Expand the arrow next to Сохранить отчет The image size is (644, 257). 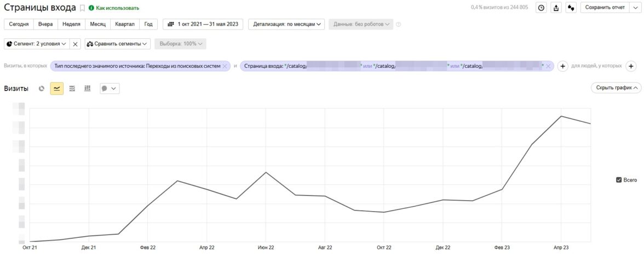tap(635, 7)
